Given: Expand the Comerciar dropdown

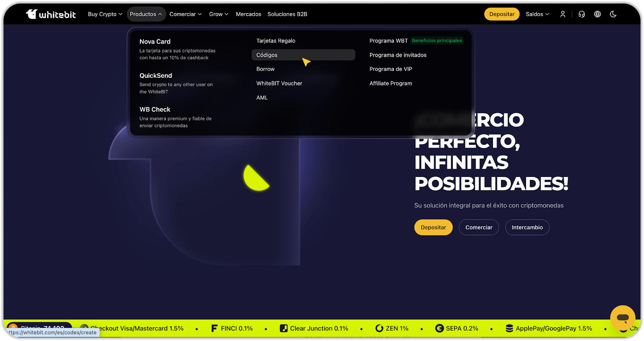Looking at the screenshot, I should tap(186, 14).
